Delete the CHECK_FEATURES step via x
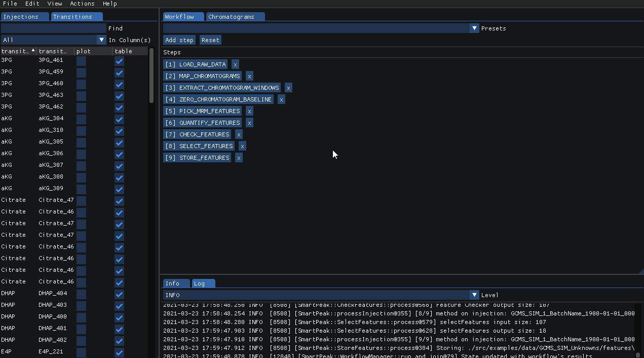 (239, 134)
